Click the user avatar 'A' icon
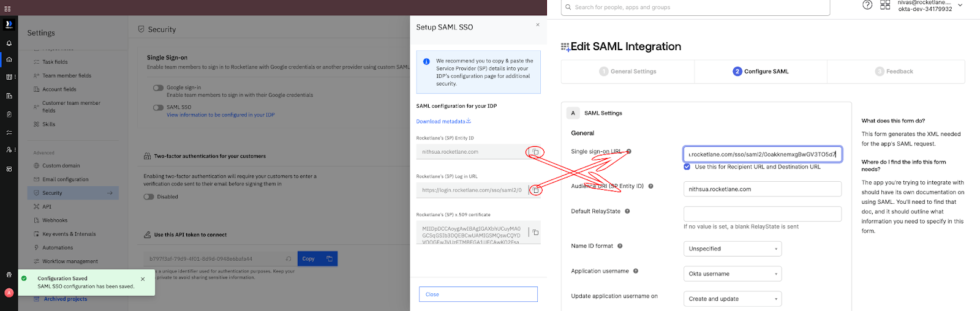The height and width of the screenshot is (311, 980). [9, 293]
